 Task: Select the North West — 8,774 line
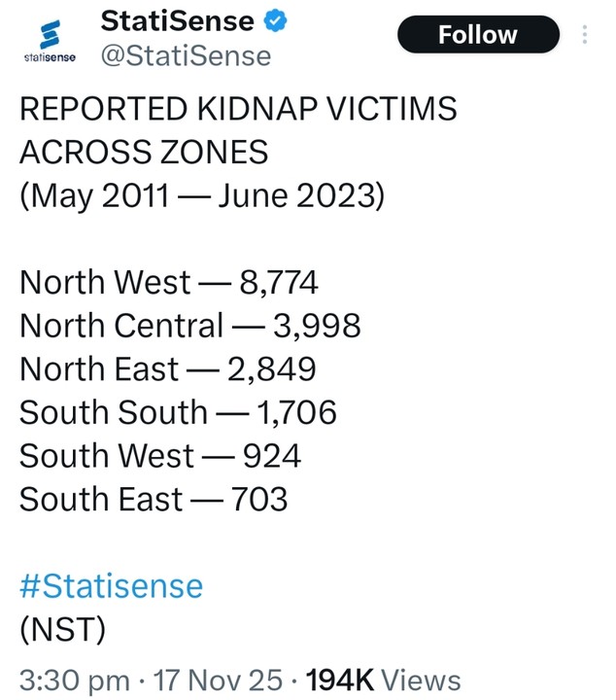[x=169, y=282]
